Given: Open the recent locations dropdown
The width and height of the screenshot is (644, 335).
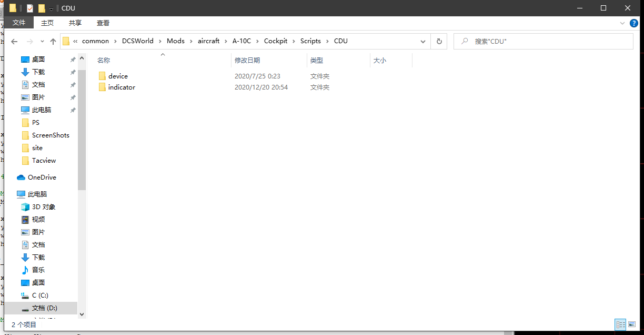Looking at the screenshot, I should 42,42.
